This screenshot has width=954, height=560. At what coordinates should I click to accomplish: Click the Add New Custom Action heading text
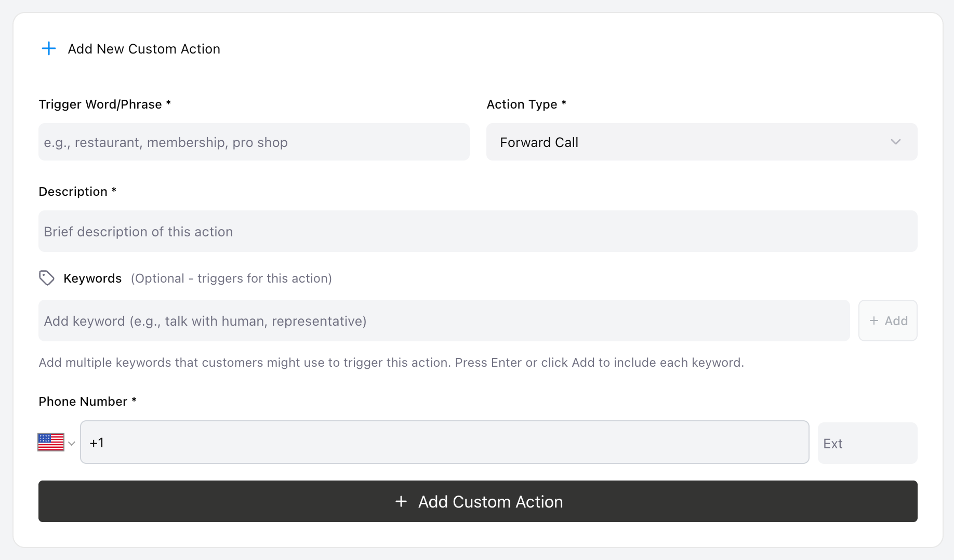[x=144, y=49]
